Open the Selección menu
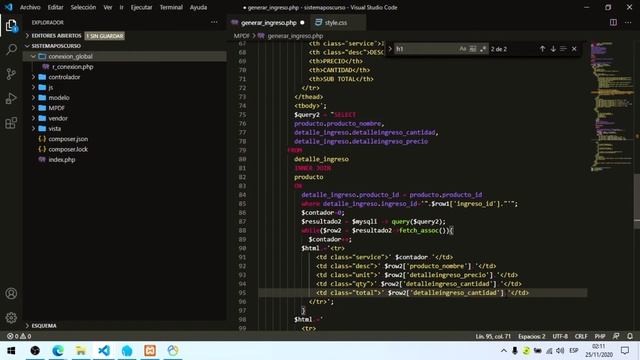 83,7
